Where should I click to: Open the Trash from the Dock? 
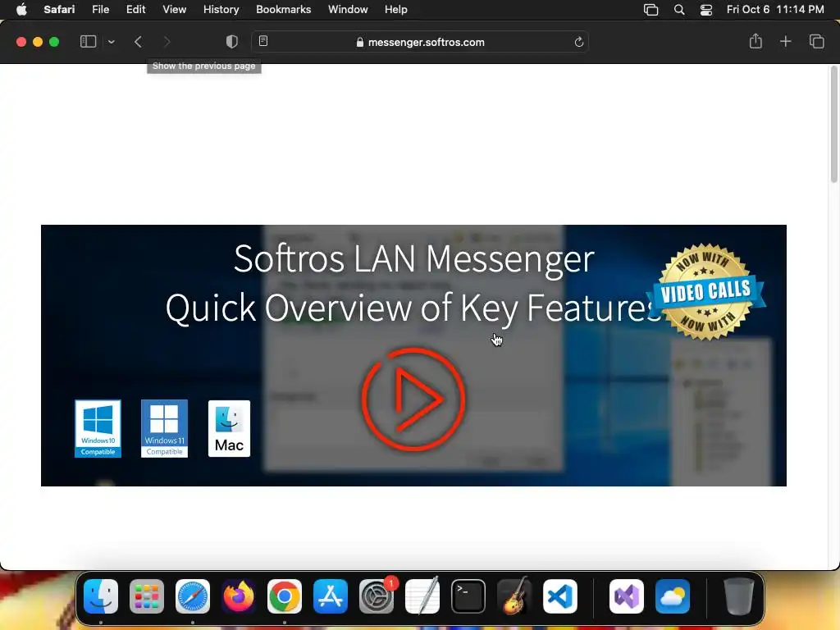click(x=739, y=596)
